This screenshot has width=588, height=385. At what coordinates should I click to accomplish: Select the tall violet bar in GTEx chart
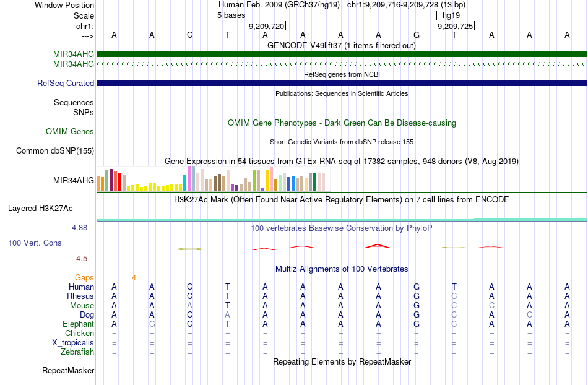[189, 178]
